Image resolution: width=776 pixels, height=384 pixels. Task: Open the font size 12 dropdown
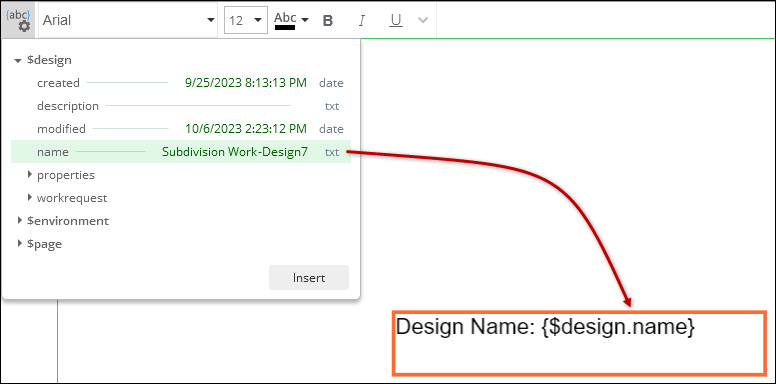(x=246, y=20)
